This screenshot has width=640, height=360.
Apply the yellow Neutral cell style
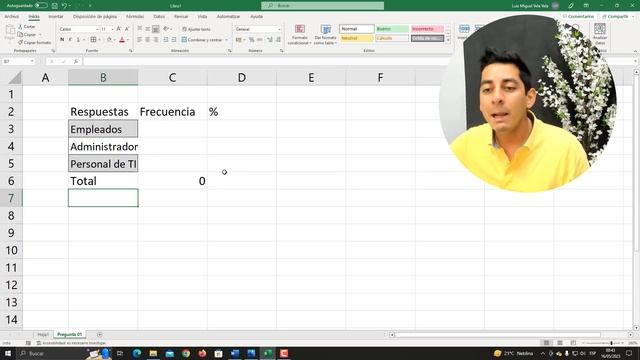click(357, 38)
